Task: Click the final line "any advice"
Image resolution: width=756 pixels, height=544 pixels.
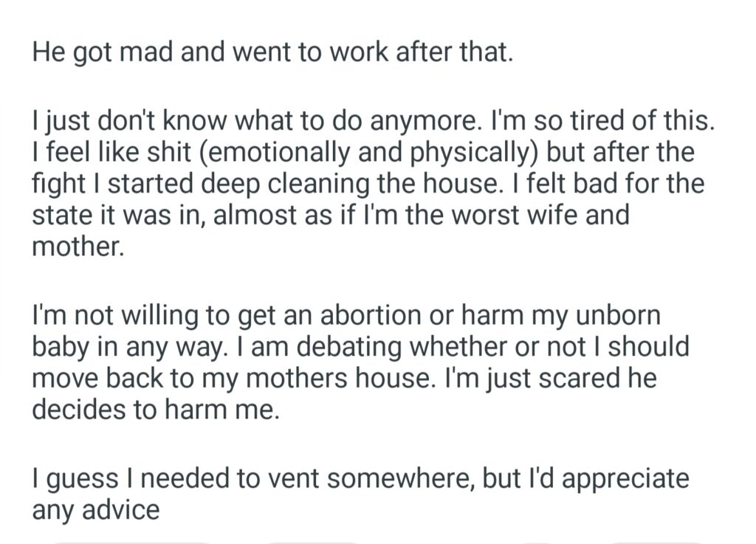Action: click(95, 510)
